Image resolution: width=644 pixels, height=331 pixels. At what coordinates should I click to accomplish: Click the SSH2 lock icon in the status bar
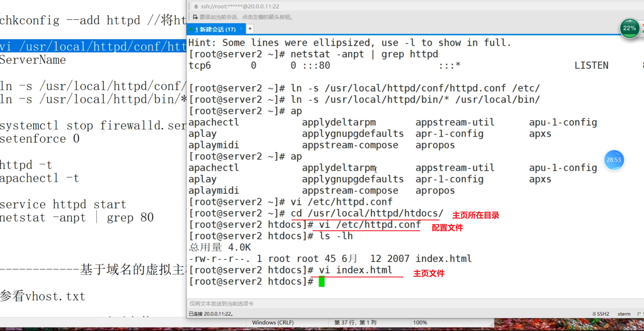pos(594,314)
